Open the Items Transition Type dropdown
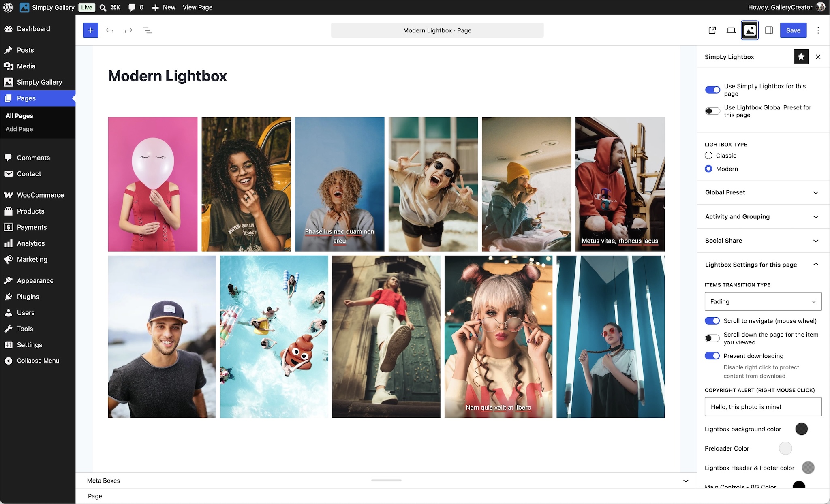The width and height of the screenshot is (830, 504). 763,301
